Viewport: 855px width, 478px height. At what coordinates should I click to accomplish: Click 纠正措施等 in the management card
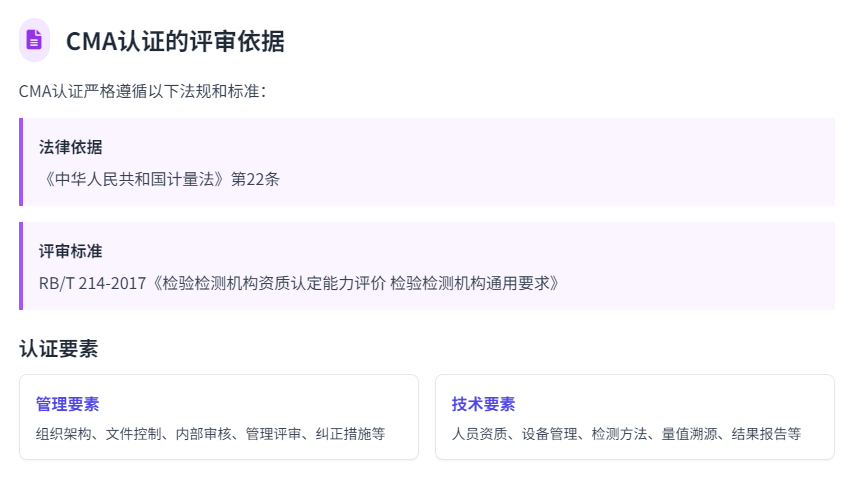[x=350, y=434]
